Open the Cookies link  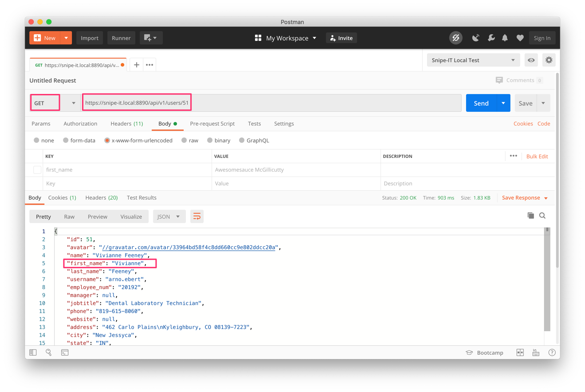pos(523,124)
